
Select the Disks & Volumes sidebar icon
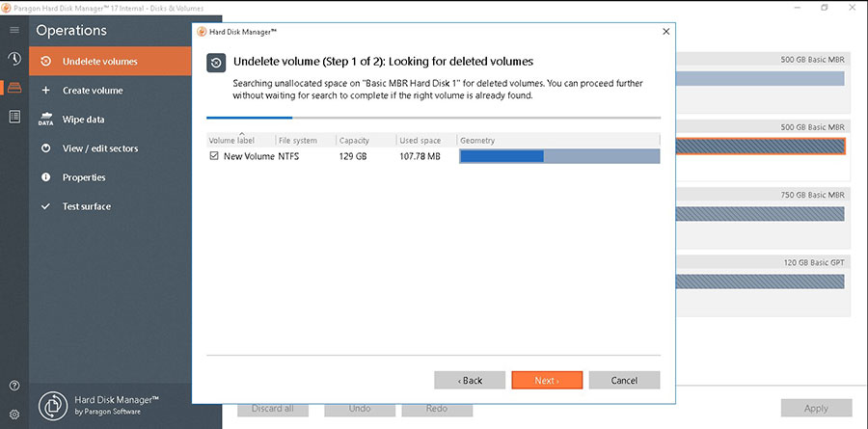click(14, 88)
